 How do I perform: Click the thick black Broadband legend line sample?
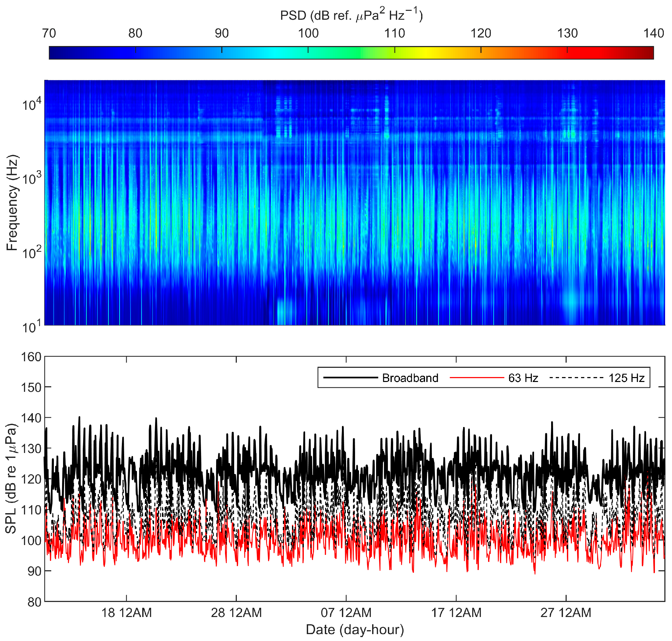click(x=351, y=378)
